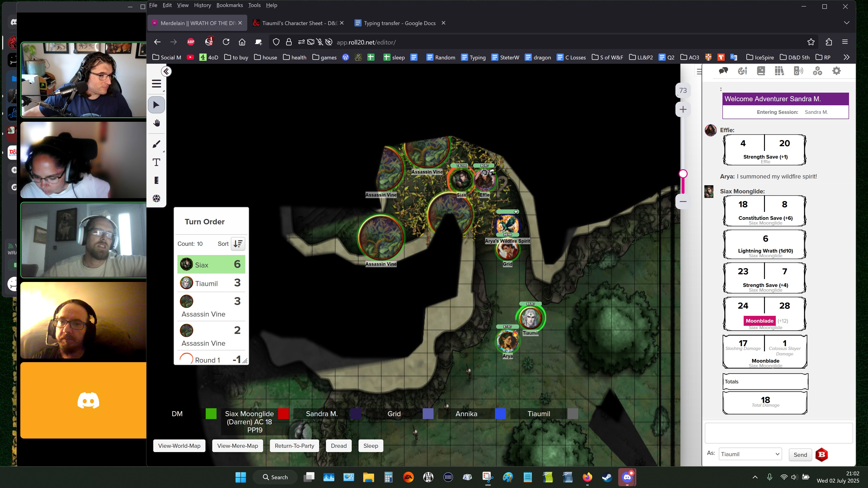The image size is (868, 488).
Task: Select the drawing brush tool
Action: pyautogui.click(x=156, y=145)
